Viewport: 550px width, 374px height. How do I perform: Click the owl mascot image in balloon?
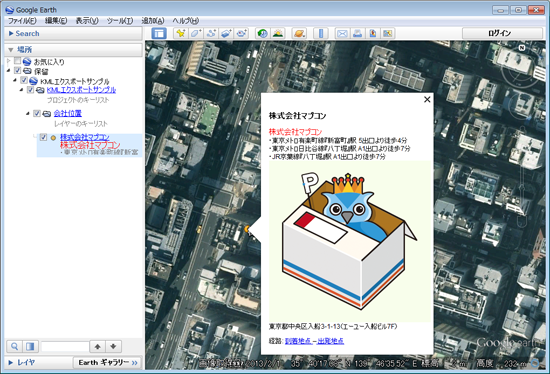(x=350, y=241)
